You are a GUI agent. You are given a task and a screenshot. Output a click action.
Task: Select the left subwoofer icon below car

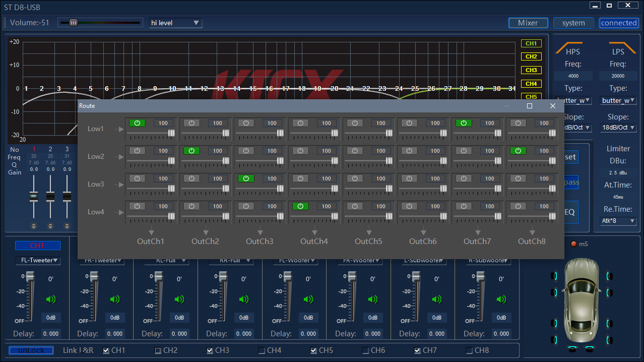572,348
